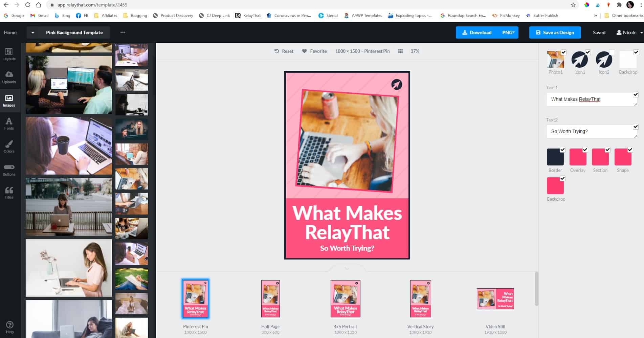Open the Buffer Publish bookmark
This screenshot has width=644, height=338.
(542, 16)
